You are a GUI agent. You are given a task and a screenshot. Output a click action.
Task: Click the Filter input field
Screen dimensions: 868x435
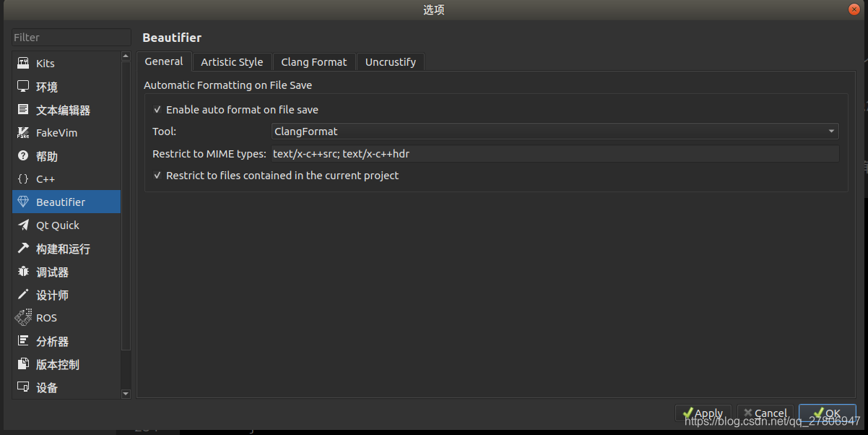70,37
